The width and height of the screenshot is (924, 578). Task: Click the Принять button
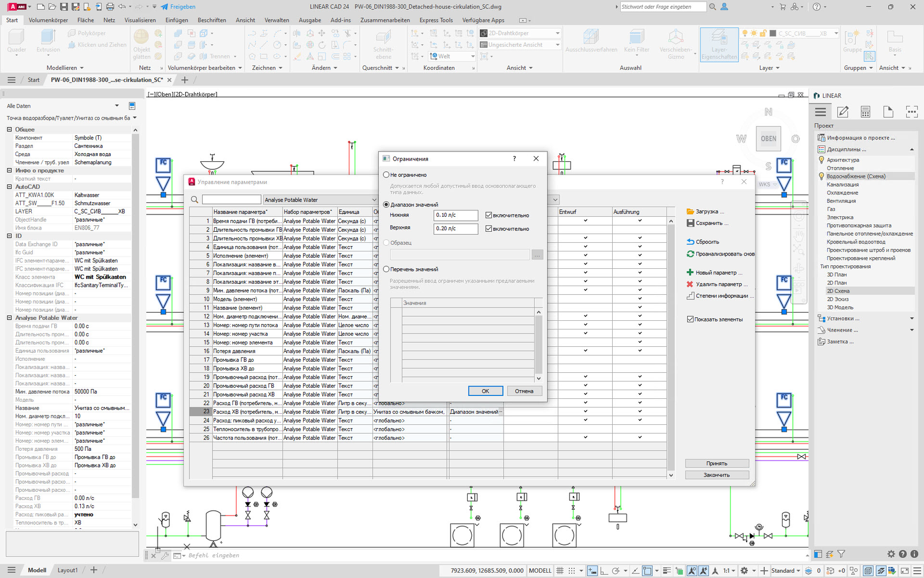pos(717,464)
